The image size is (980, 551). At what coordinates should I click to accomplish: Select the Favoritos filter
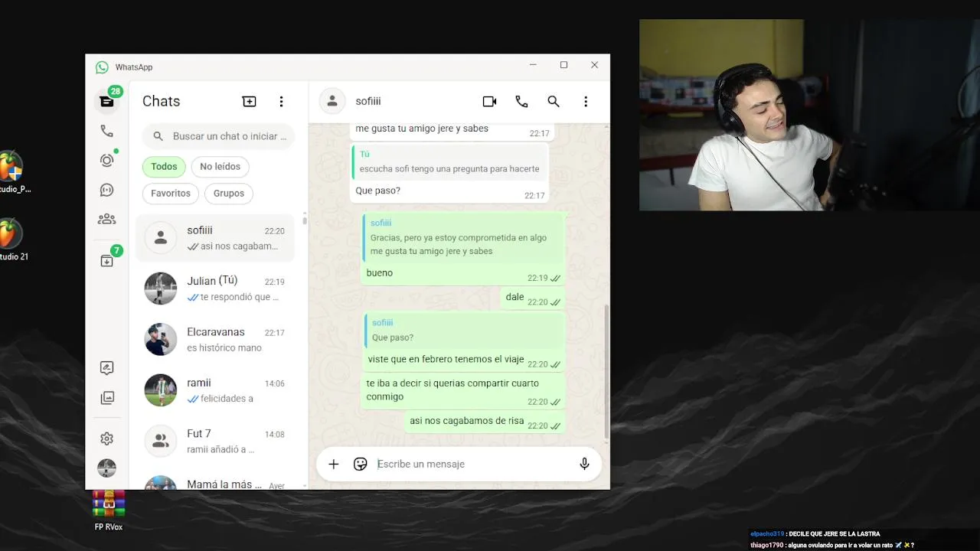pos(171,193)
